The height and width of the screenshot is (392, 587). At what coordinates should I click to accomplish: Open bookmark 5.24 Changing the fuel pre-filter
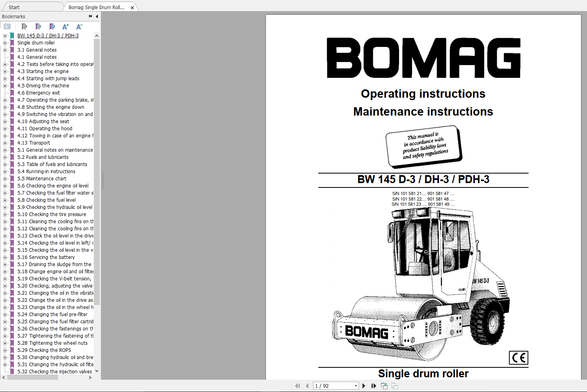pos(52,315)
